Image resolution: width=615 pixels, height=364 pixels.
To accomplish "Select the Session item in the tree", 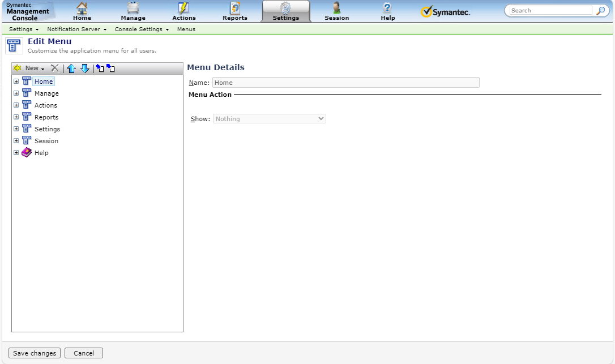I will [x=46, y=141].
